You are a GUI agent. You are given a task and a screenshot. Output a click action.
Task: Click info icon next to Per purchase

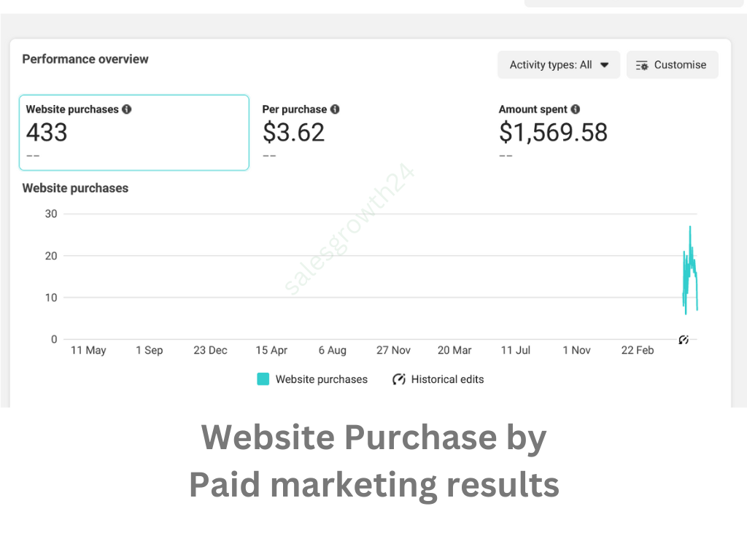335,109
